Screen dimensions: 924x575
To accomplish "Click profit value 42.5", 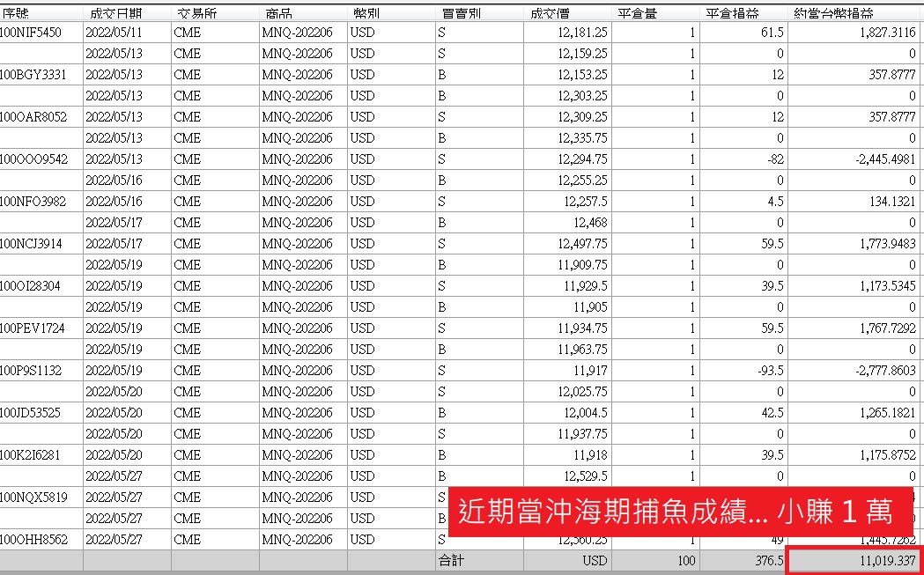I will tap(772, 413).
